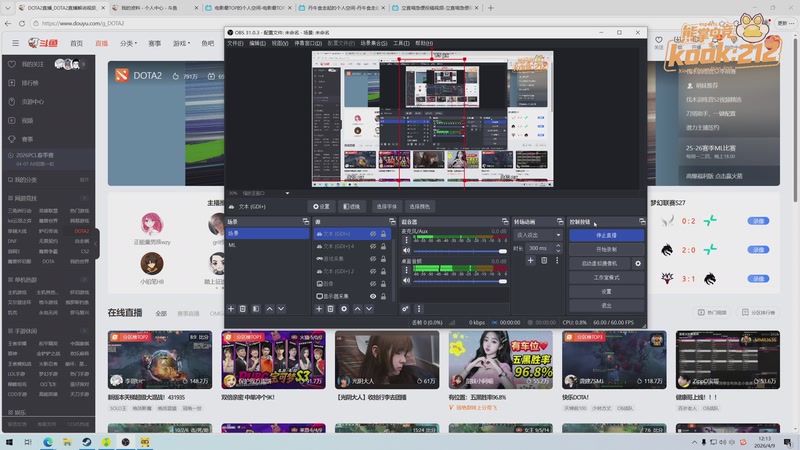Open the 视图(V) menu in OBS
800x450 pixels.
click(x=280, y=43)
